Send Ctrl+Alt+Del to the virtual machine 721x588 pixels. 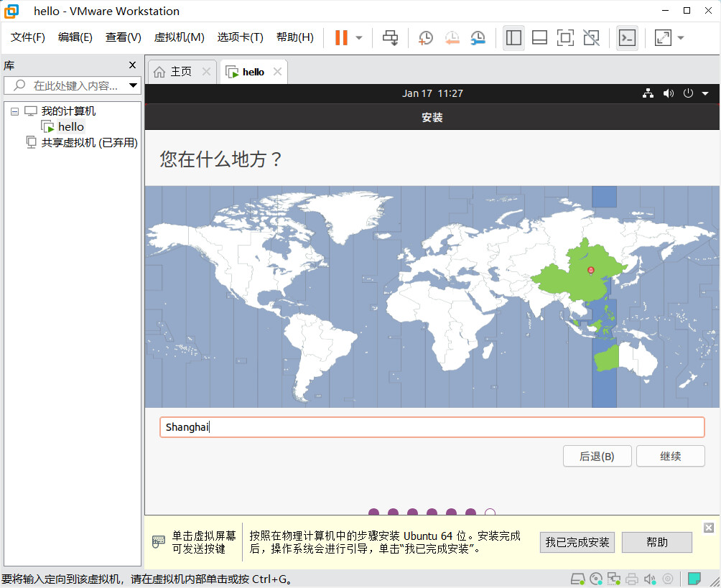tap(391, 38)
